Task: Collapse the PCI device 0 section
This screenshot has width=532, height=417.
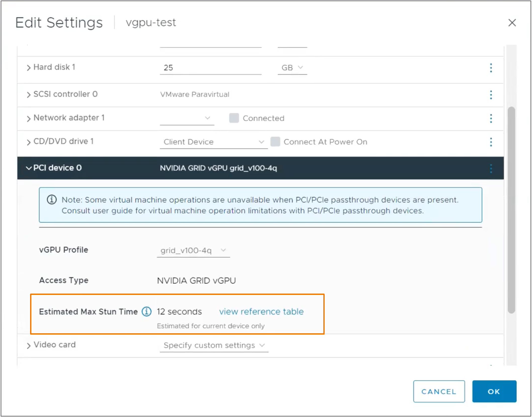Action: [29, 168]
